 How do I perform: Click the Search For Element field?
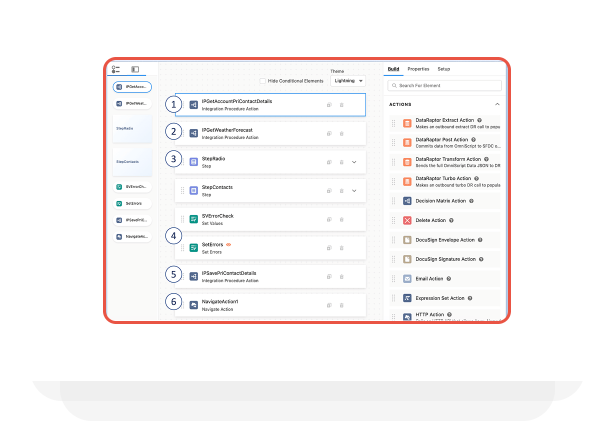pyautogui.click(x=444, y=86)
